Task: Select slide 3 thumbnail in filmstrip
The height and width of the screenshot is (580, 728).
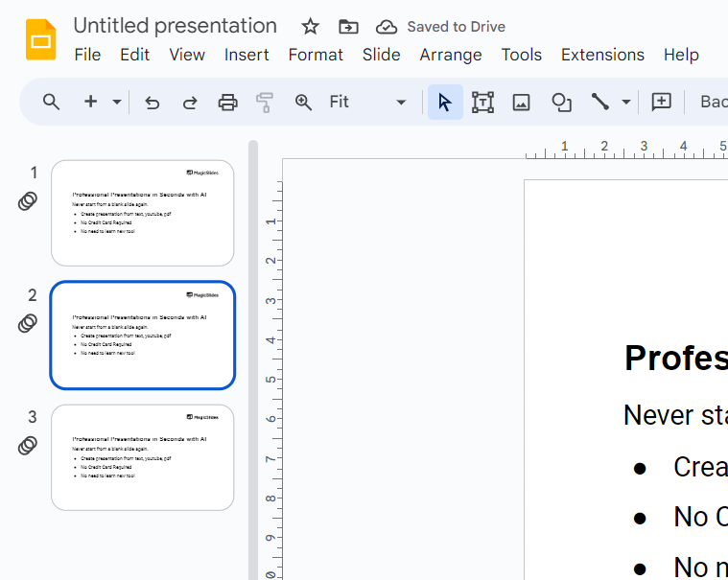Action: pos(142,457)
